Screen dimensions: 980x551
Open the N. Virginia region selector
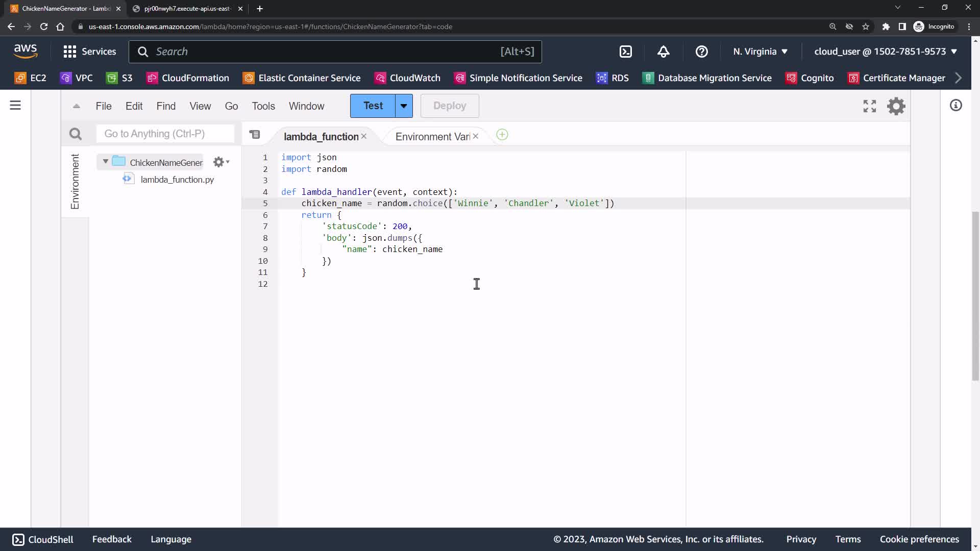click(x=760, y=52)
